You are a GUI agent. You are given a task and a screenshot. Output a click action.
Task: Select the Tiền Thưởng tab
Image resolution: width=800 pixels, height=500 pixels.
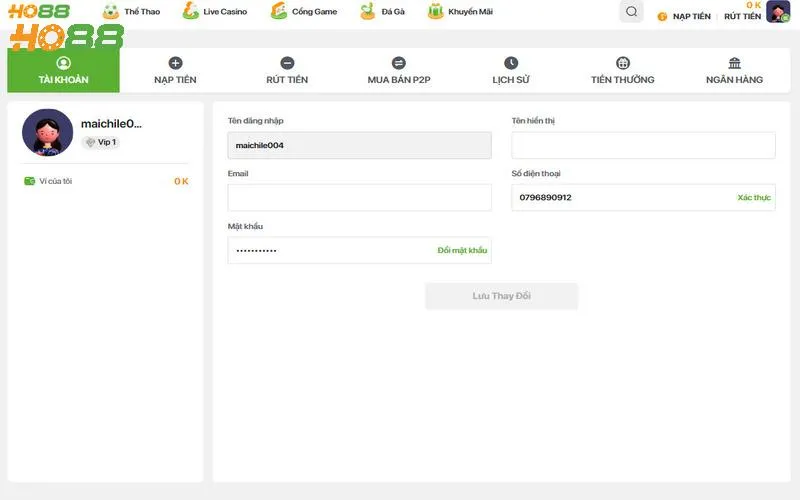(623, 70)
